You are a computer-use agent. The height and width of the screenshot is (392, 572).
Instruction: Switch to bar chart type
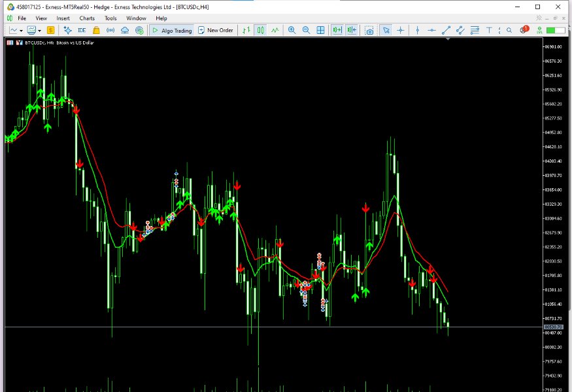click(x=246, y=30)
